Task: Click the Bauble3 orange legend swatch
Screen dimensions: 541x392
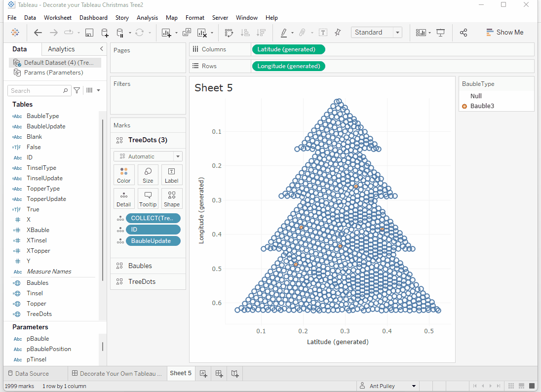Action: tap(464, 106)
